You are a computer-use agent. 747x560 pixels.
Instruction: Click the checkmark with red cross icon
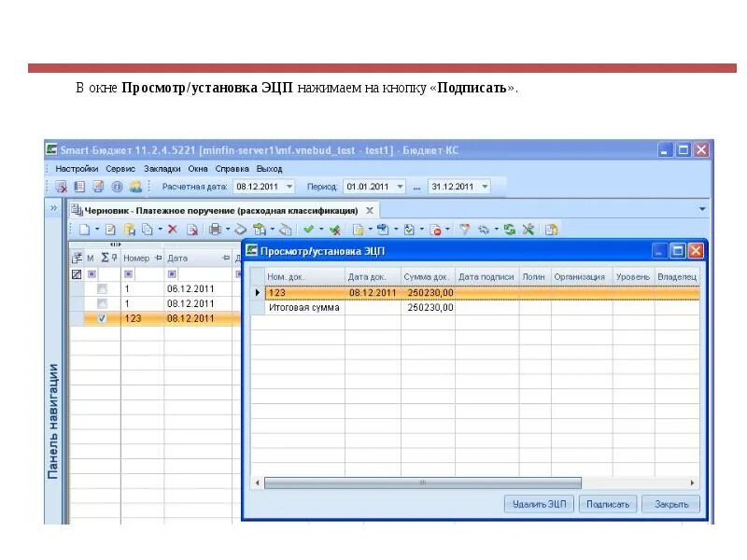click(335, 230)
